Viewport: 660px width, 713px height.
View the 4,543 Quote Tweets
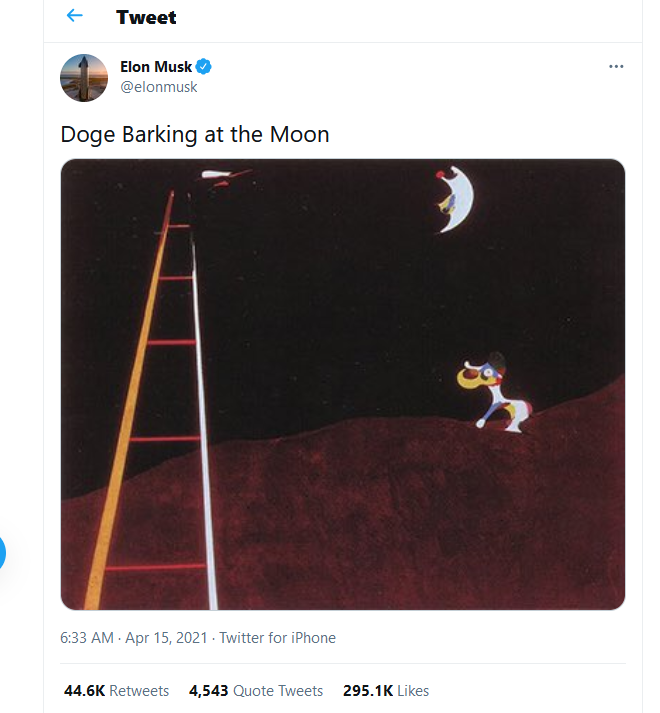(255, 691)
